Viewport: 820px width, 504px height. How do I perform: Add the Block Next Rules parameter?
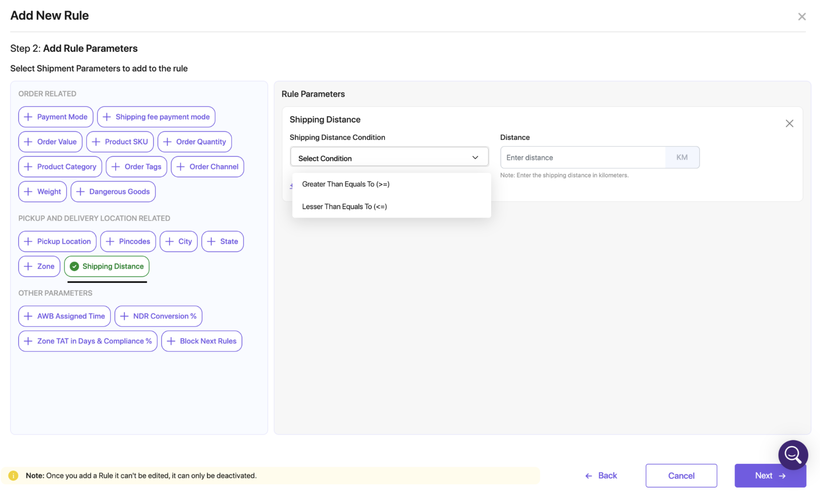202,341
